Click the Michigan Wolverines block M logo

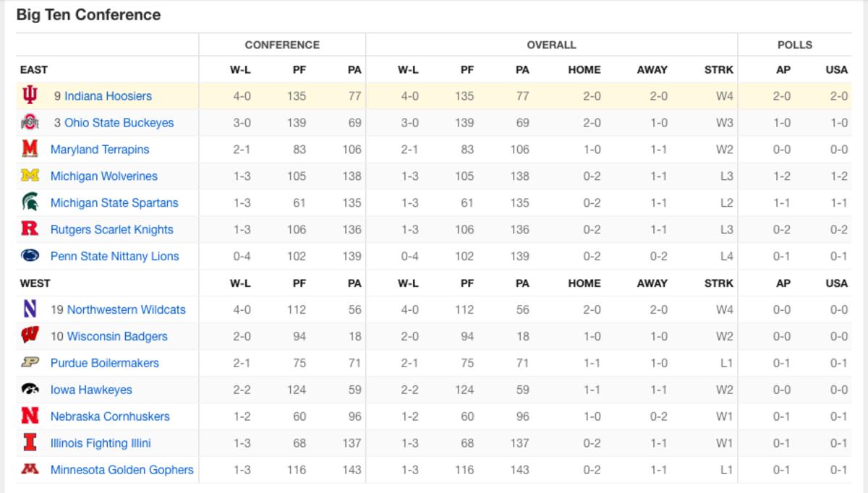[x=30, y=176]
